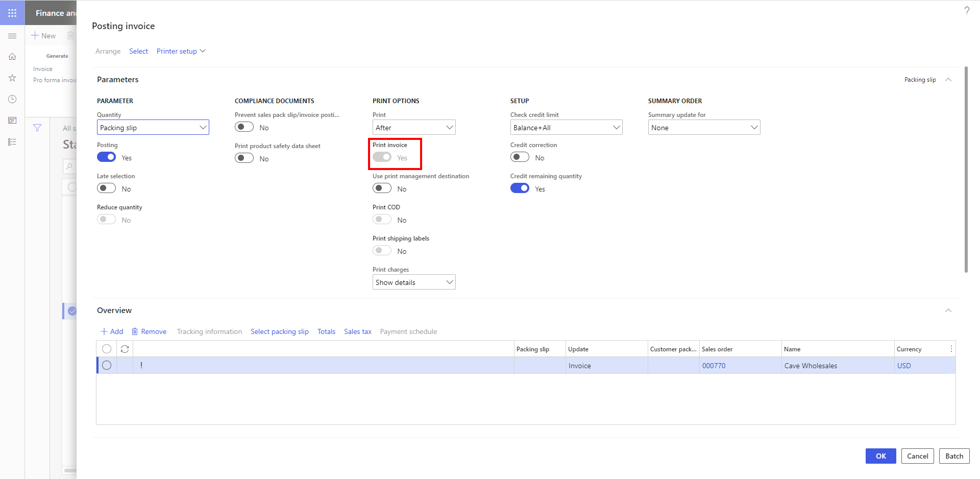Open the Print dropdown showing After
This screenshot has height=479, width=980.
point(414,127)
